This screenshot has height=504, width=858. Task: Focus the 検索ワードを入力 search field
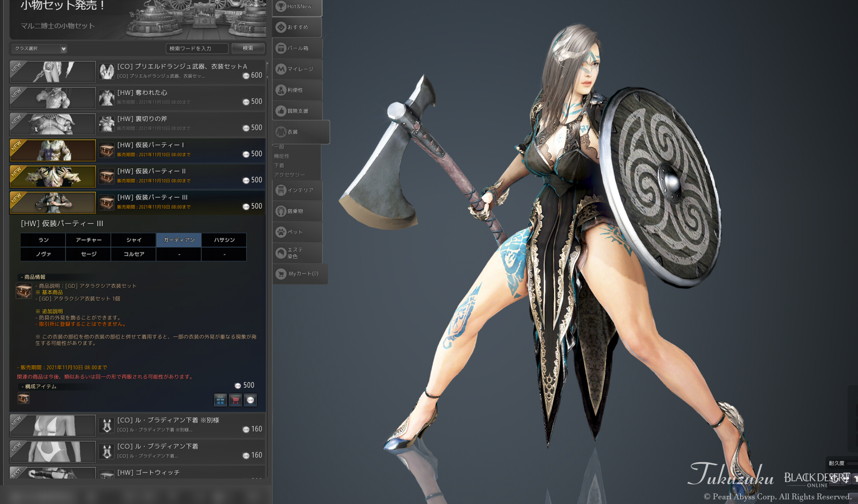point(197,48)
